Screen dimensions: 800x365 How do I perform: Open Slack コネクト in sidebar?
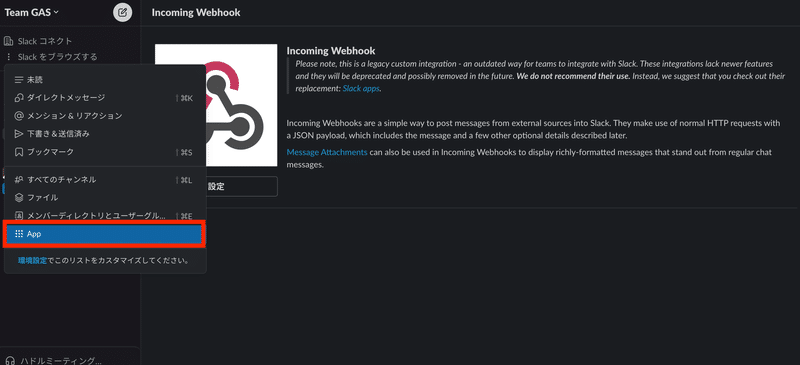[x=45, y=41]
